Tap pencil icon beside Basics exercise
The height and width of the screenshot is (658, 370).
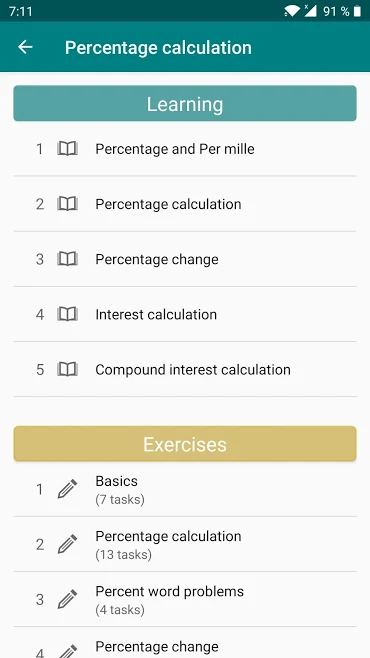(67, 489)
